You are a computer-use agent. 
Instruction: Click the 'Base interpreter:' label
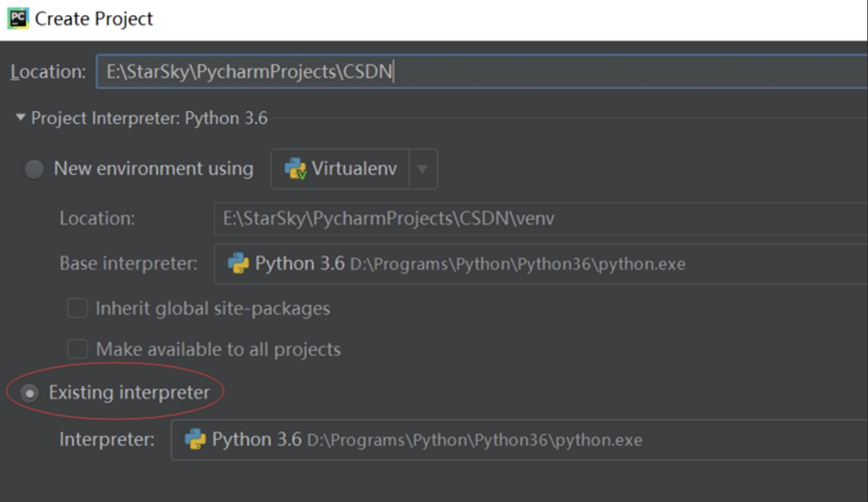click(128, 264)
